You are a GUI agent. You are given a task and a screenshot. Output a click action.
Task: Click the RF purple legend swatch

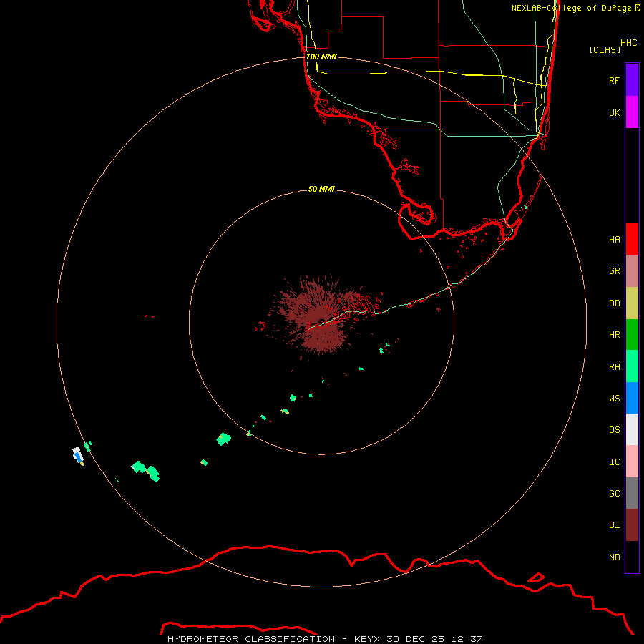pos(632,80)
